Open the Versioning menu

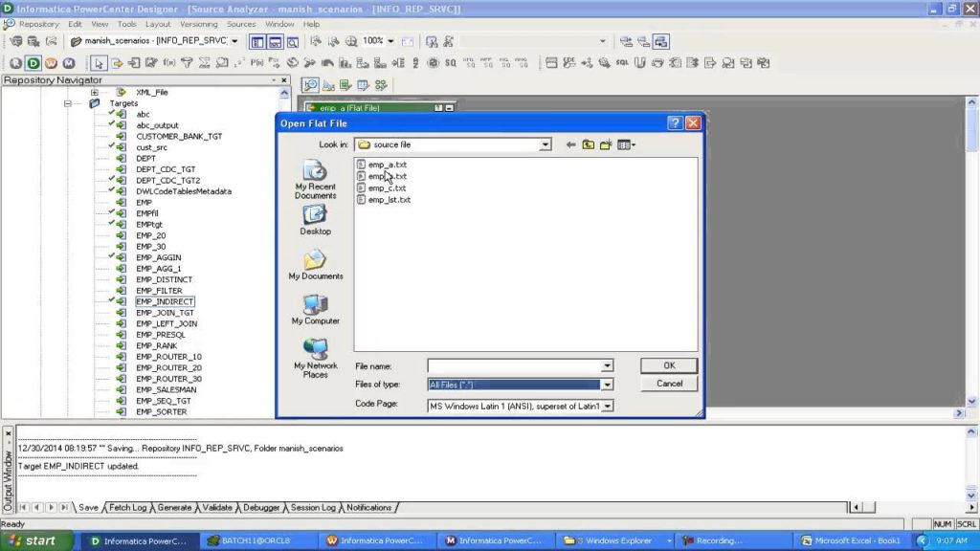click(199, 24)
